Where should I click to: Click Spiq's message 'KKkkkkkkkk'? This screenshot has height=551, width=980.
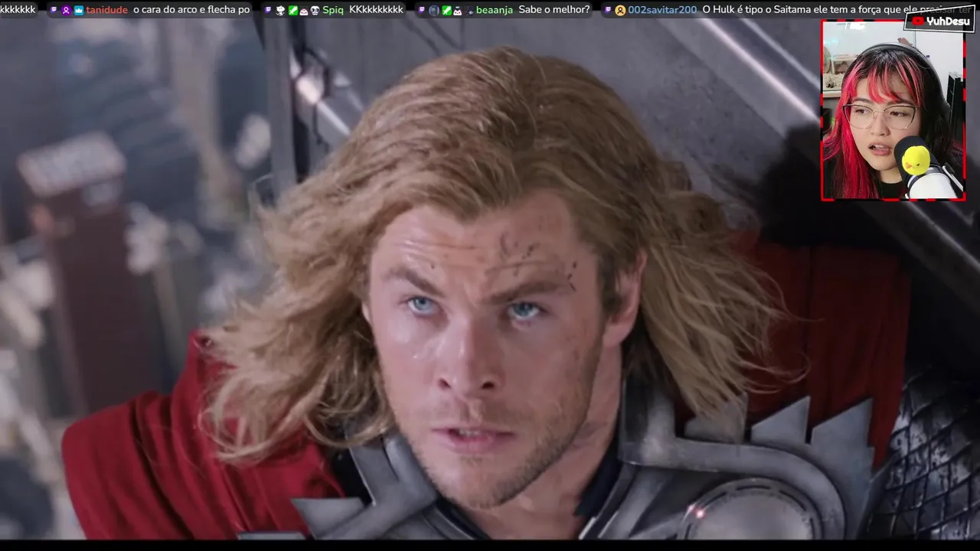(x=376, y=10)
